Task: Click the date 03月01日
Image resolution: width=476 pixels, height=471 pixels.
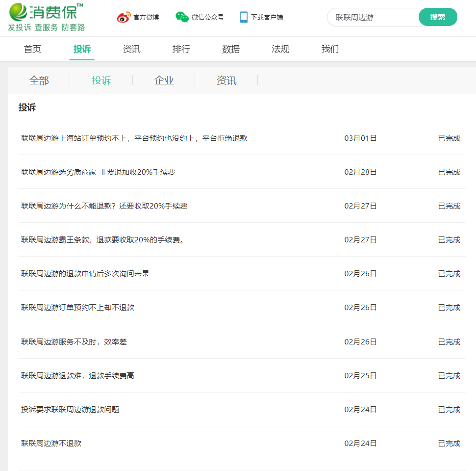Action: (x=360, y=138)
